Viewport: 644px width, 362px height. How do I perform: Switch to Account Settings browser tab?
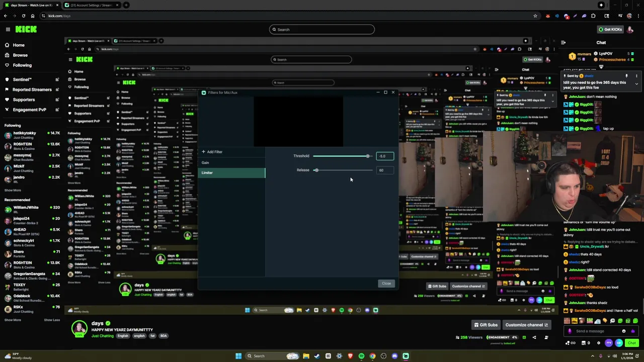pyautogui.click(x=91, y=5)
